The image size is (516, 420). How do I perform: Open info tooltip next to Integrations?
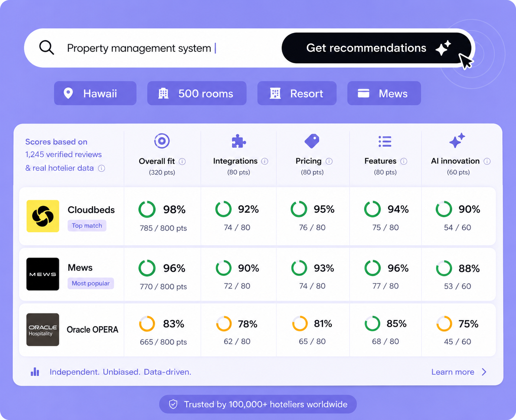tap(265, 161)
